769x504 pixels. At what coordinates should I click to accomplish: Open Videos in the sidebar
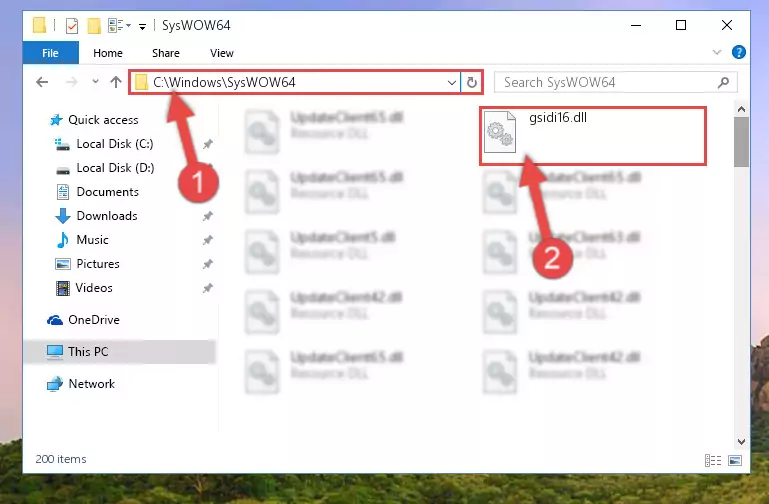[x=94, y=288]
